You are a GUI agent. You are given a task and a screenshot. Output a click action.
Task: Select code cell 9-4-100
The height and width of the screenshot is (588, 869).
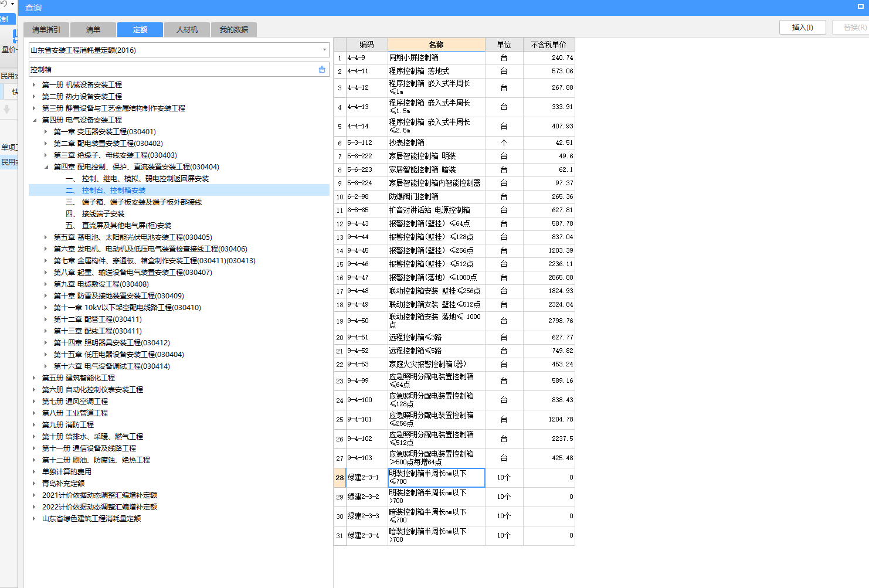coord(366,400)
